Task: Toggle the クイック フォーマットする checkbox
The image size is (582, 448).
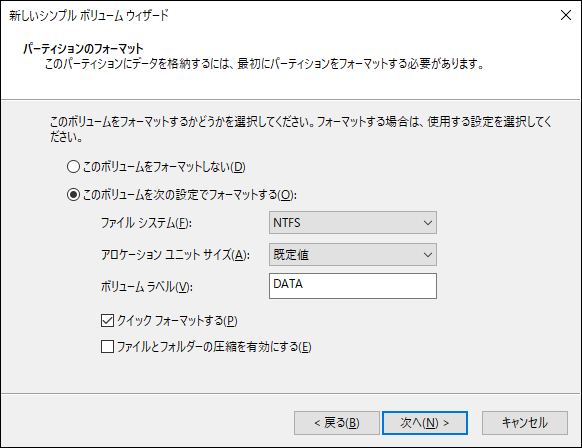Action: point(107,320)
